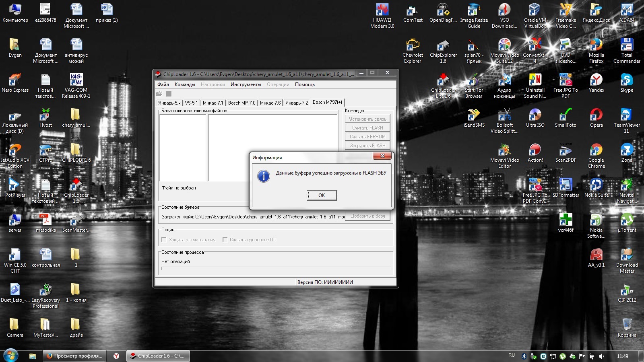The width and height of the screenshot is (644, 362).
Task: Click the Нет операций status text
Action: pos(175,261)
